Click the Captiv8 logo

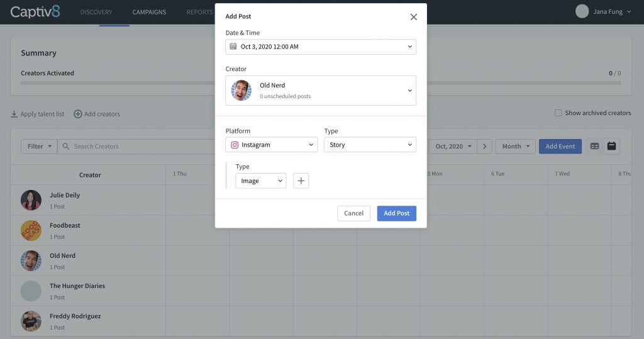(x=35, y=12)
